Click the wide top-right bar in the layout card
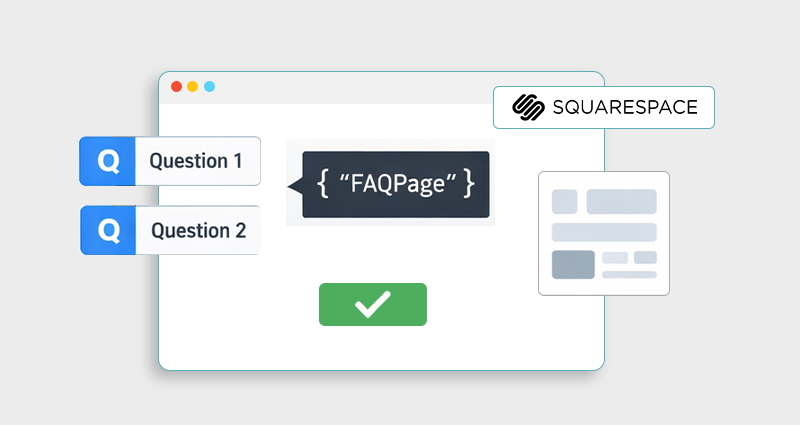This screenshot has height=425, width=800. 621,201
